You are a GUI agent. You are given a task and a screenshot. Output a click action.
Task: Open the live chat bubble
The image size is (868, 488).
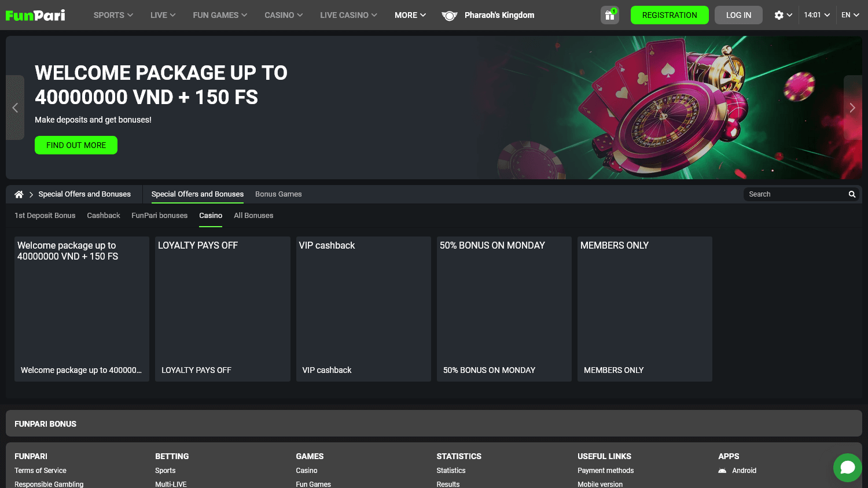(x=847, y=468)
